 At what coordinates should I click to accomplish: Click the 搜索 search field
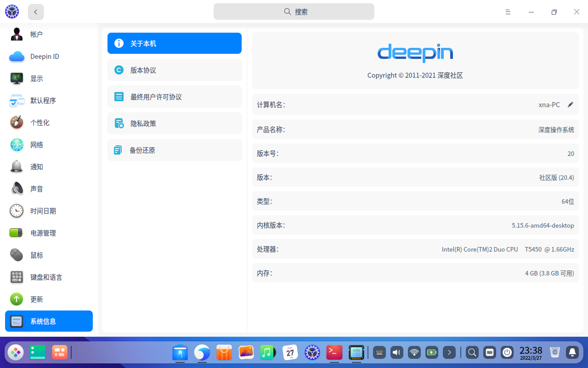pos(294,12)
